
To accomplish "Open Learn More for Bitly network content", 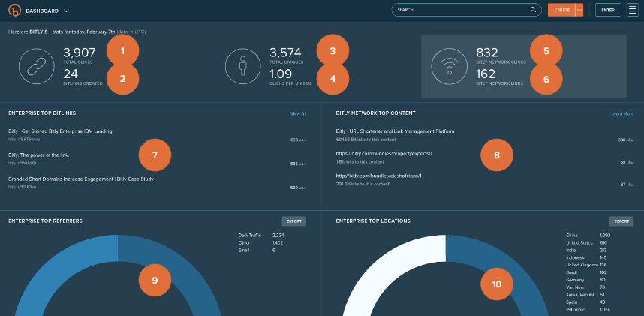I will tap(622, 113).
